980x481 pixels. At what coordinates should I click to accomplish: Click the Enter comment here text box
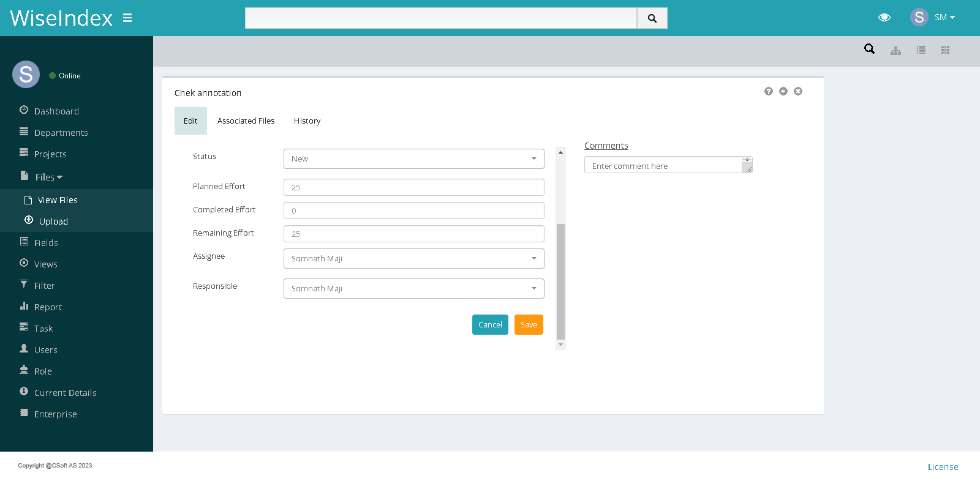point(665,165)
